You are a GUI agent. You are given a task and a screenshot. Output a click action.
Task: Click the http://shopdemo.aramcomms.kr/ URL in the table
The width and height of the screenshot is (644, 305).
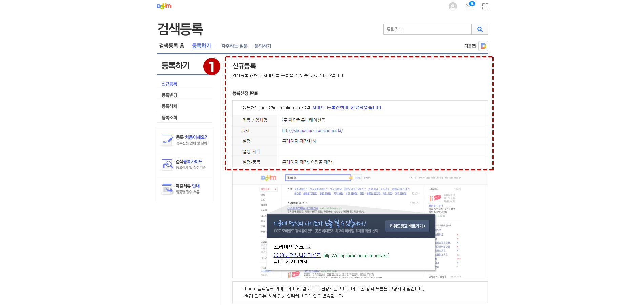[313, 130]
